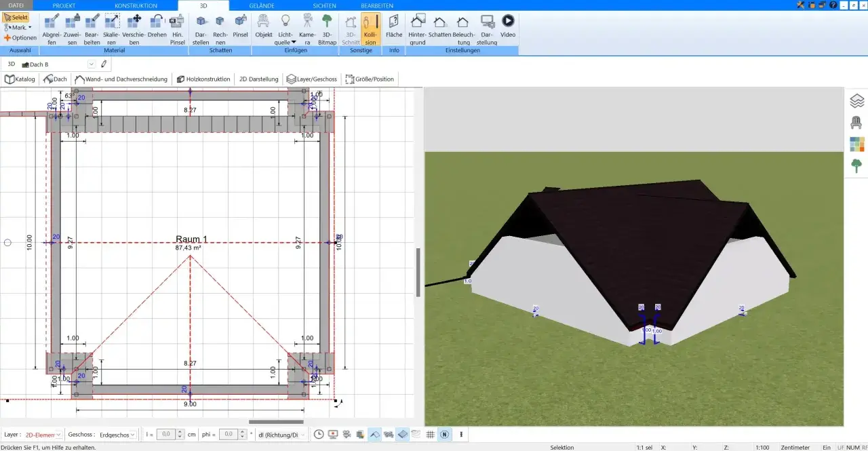This screenshot has width=868, height=451.
Task: Switch to the GELÄNDE ribbon tab
Action: point(262,5)
